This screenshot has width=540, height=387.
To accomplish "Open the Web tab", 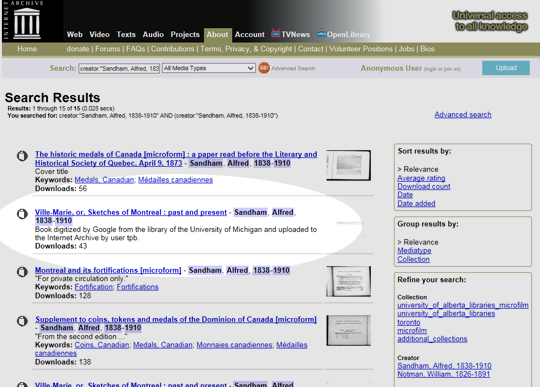I will 74,34.
